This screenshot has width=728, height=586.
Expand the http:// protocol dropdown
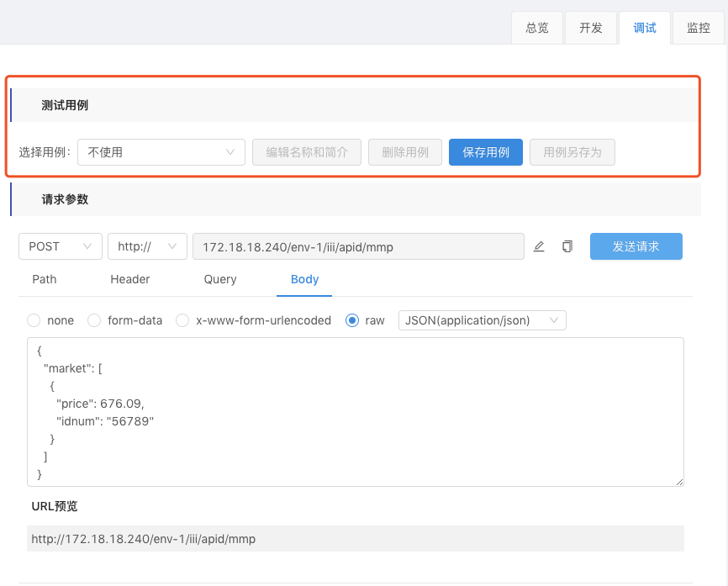147,246
